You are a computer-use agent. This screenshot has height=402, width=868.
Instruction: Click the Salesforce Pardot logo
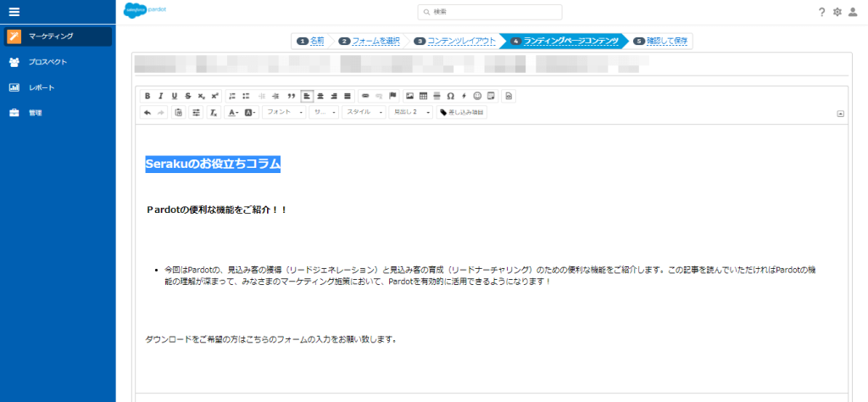144,10
